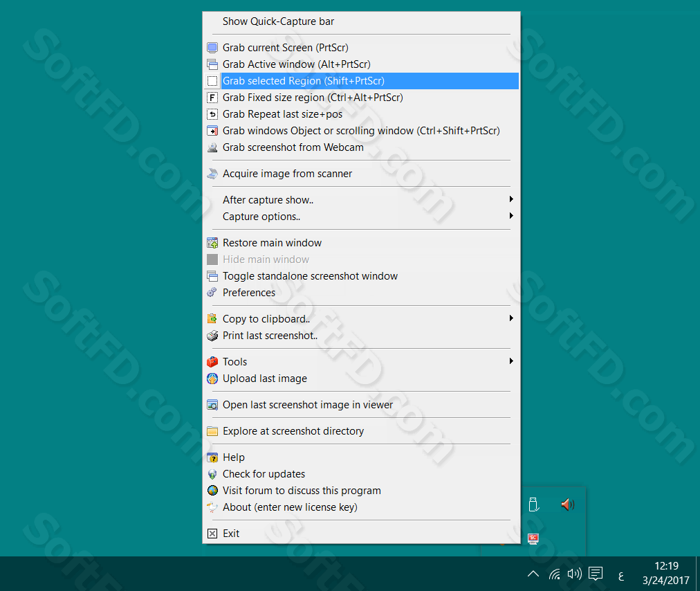
Task: Click the Upload last image icon
Action: click(x=212, y=379)
